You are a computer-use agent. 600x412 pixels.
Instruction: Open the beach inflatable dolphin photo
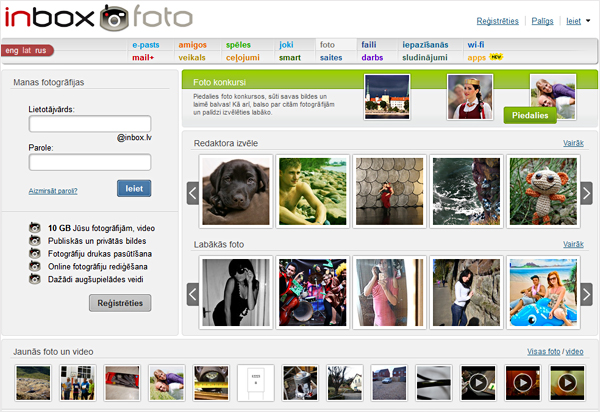[543, 293]
